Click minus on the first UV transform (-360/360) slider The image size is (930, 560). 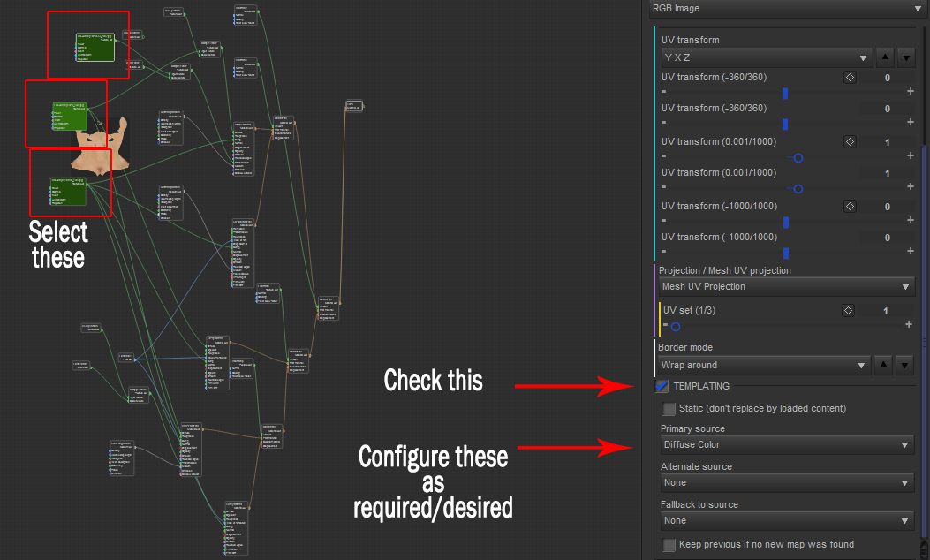coord(663,91)
